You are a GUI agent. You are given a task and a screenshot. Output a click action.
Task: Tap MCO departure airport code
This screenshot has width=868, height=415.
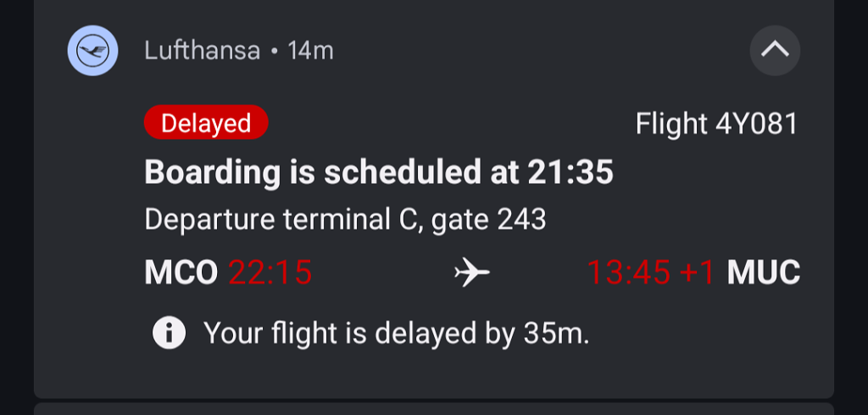tap(181, 273)
